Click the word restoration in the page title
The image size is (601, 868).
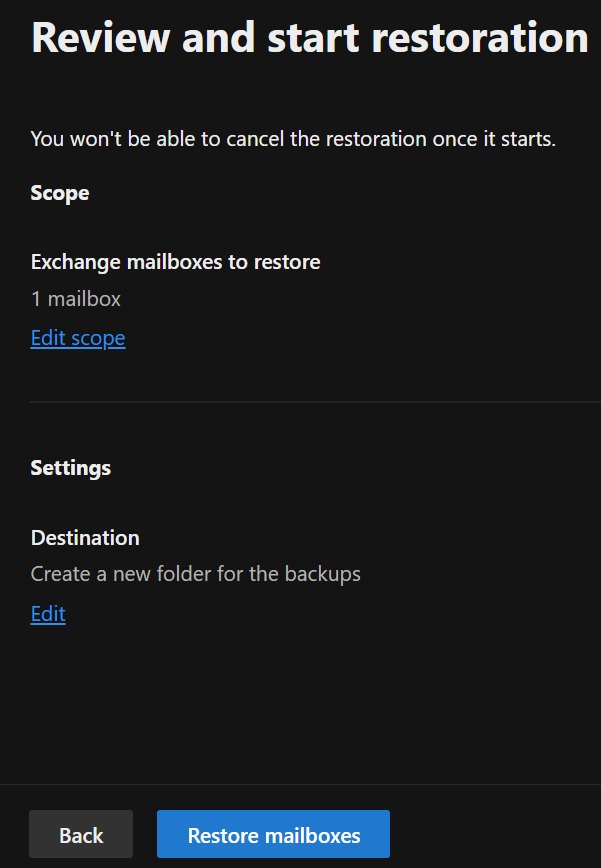pyautogui.click(x=479, y=38)
